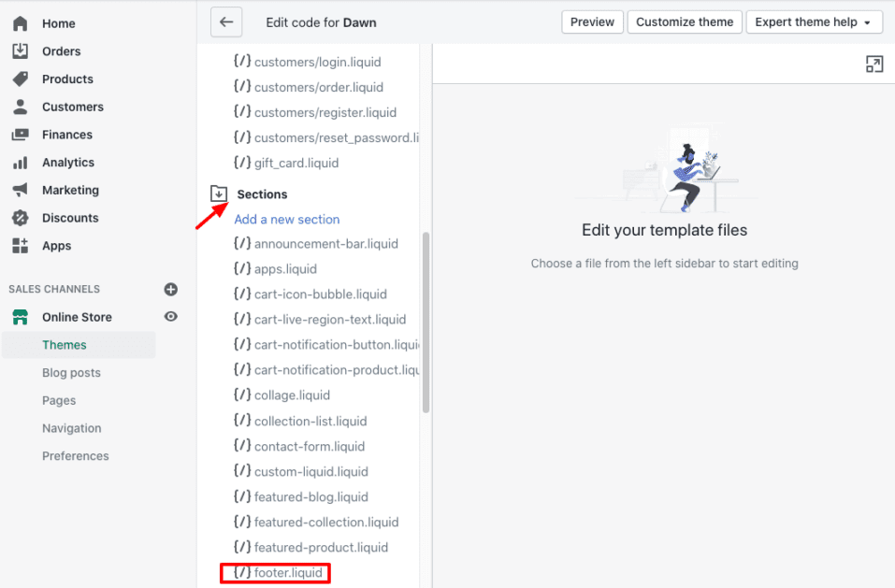Open Pages submenu item

pyautogui.click(x=59, y=400)
